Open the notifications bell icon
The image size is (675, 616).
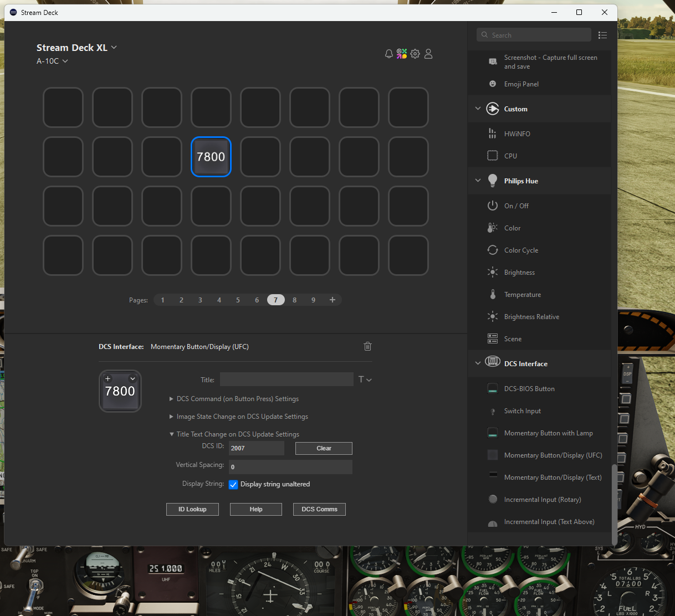click(x=389, y=54)
